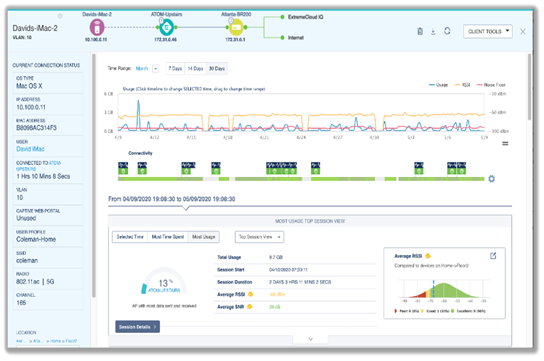Screen dimensions: 544x361
Task: Toggle the Usage series in chart legend
Action: pos(439,85)
